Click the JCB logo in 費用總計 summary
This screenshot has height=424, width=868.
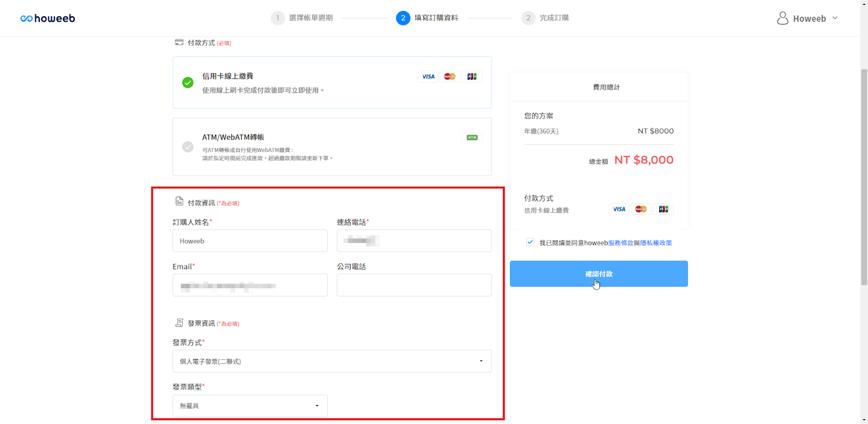click(x=663, y=209)
